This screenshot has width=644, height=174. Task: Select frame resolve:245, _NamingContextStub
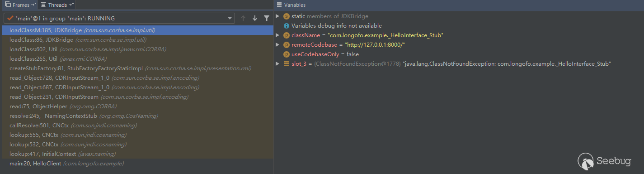click(x=138, y=116)
